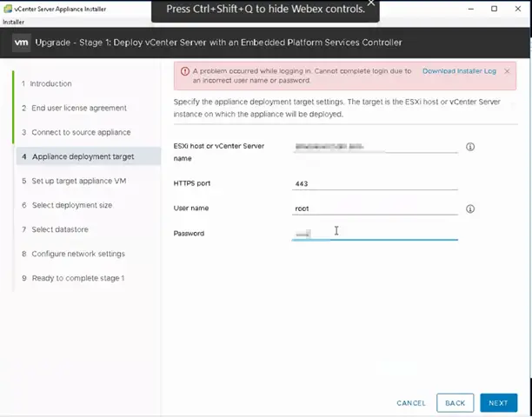The width and height of the screenshot is (532, 417).
Task: Click the Back button
Action: pos(455,403)
